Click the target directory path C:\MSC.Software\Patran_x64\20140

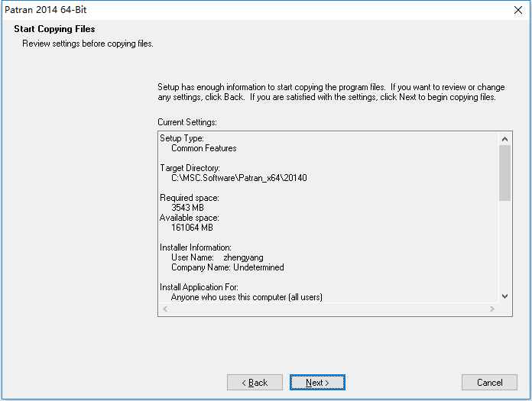[238, 178]
